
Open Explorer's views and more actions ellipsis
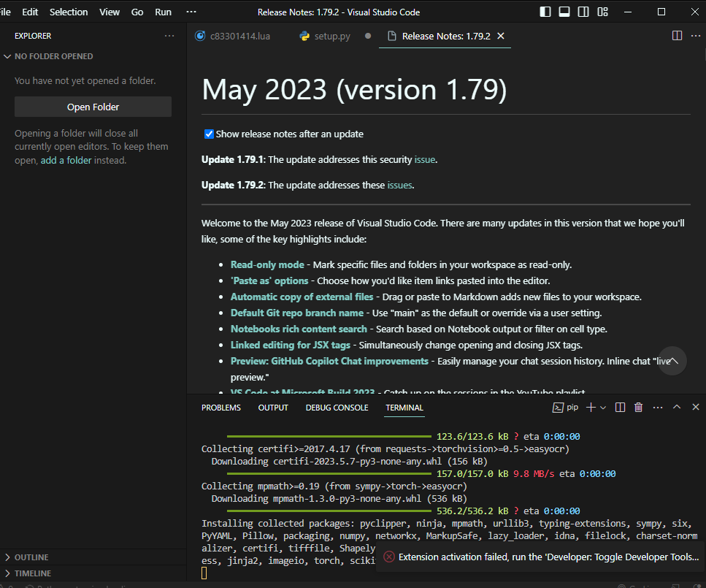click(169, 36)
